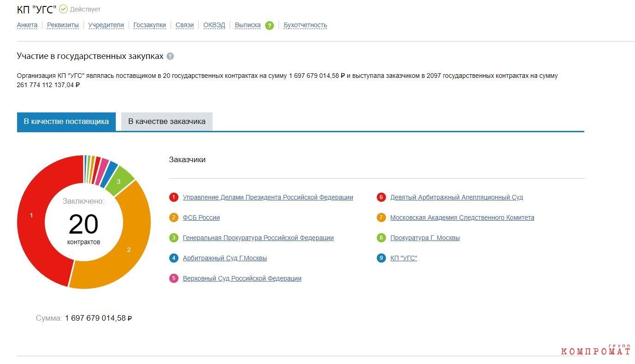Viewport: 635px width, 364px height.
Task: Open Верховный Суд Российской Федерации link
Action: (x=242, y=278)
